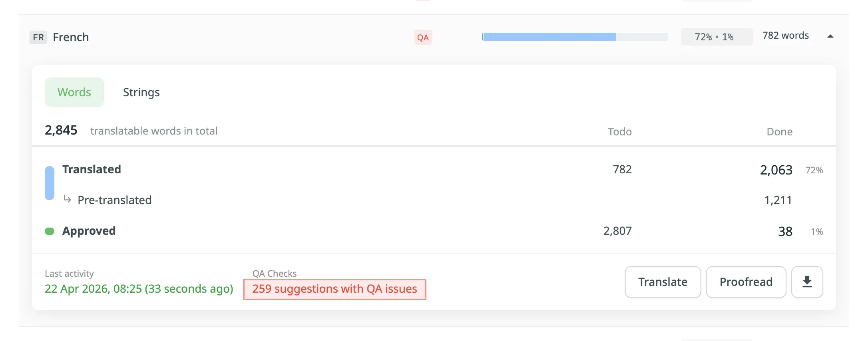Viewport: 868px width, 341px height.
Task: Expand the Pre-translated breakdown row
Action: [114, 200]
